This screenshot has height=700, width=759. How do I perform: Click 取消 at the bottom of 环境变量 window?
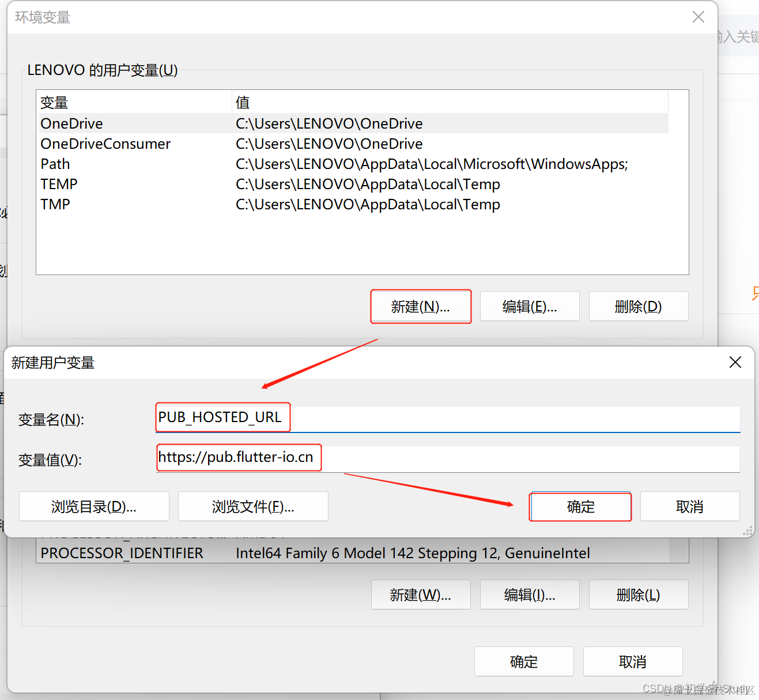coord(633,661)
